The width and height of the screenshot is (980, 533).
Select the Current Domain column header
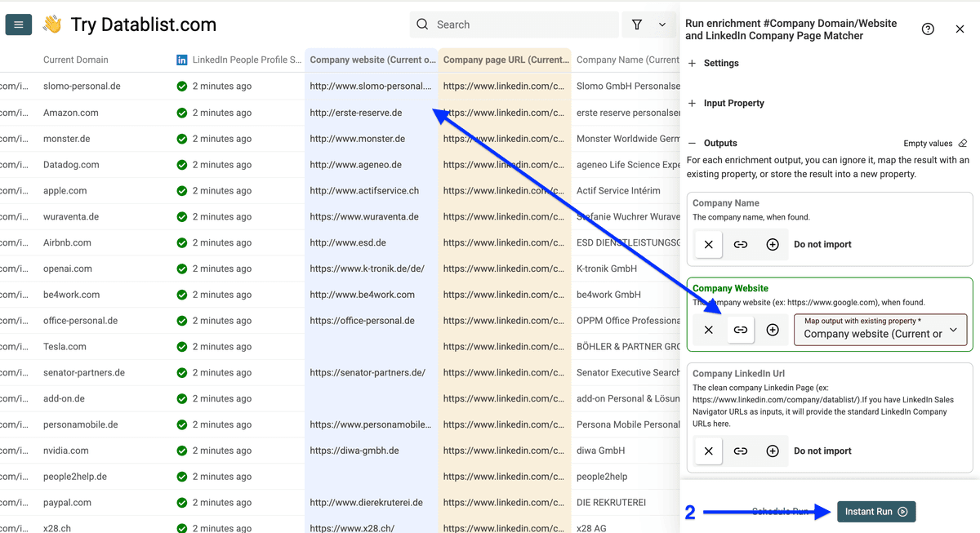coord(76,60)
